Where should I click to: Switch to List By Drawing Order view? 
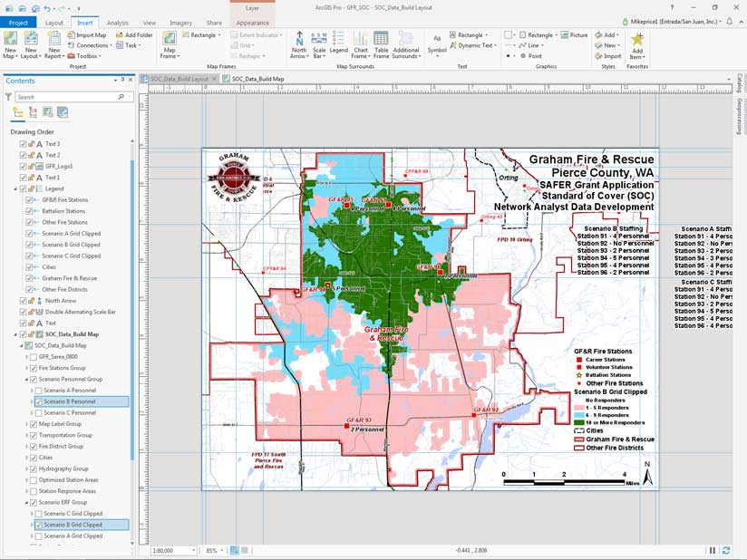[x=18, y=112]
